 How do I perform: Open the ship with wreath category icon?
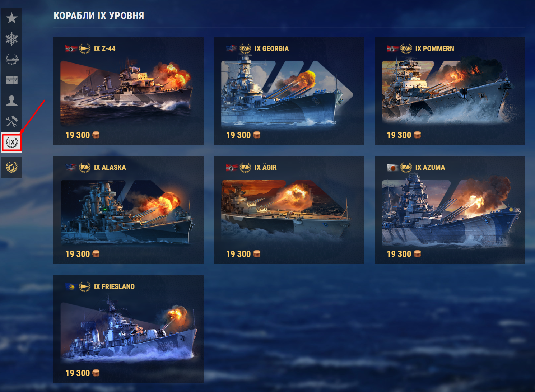(12, 59)
